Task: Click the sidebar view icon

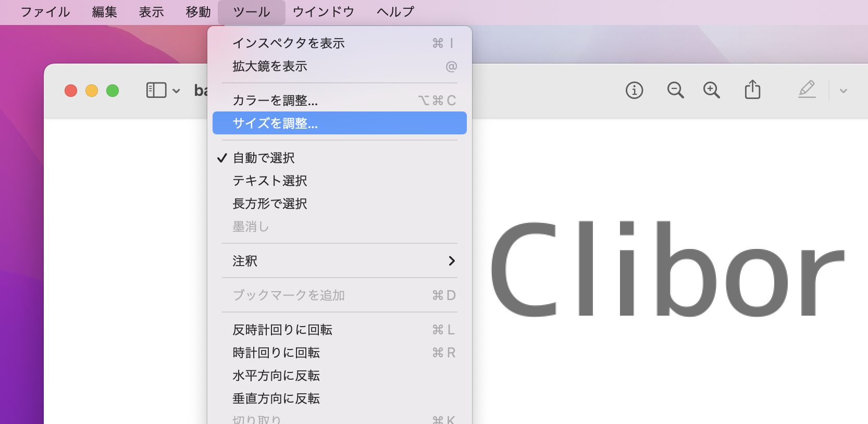Action: pyautogui.click(x=156, y=91)
